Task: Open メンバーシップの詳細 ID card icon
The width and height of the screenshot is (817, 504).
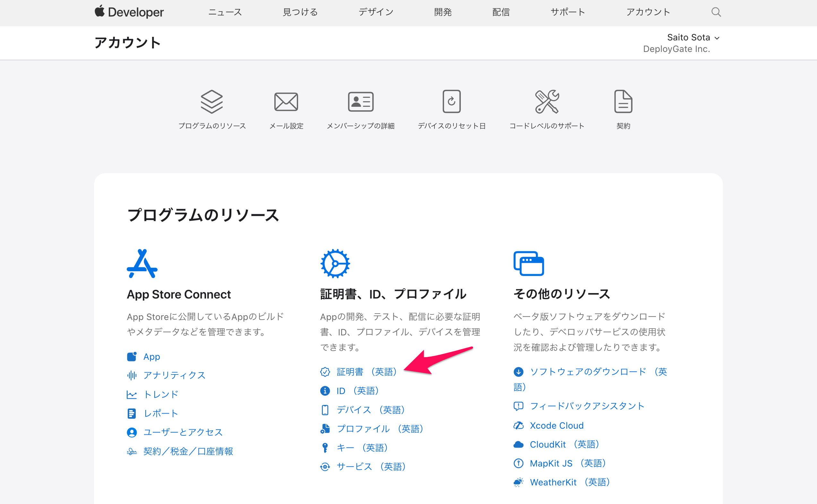Action: (360, 102)
